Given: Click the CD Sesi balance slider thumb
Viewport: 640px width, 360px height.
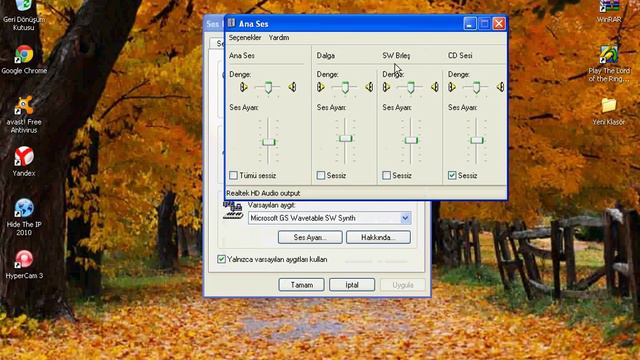Looking at the screenshot, I should pos(476,87).
